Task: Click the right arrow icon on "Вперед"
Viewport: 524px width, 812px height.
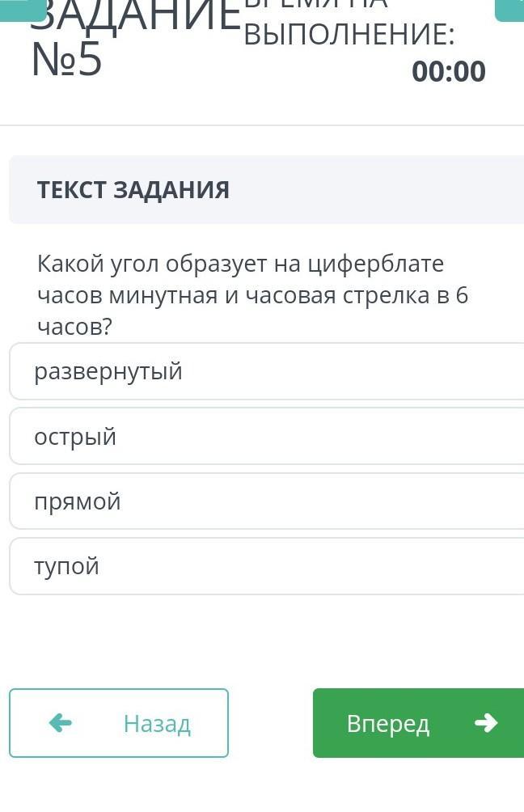Action: pyautogui.click(x=486, y=722)
